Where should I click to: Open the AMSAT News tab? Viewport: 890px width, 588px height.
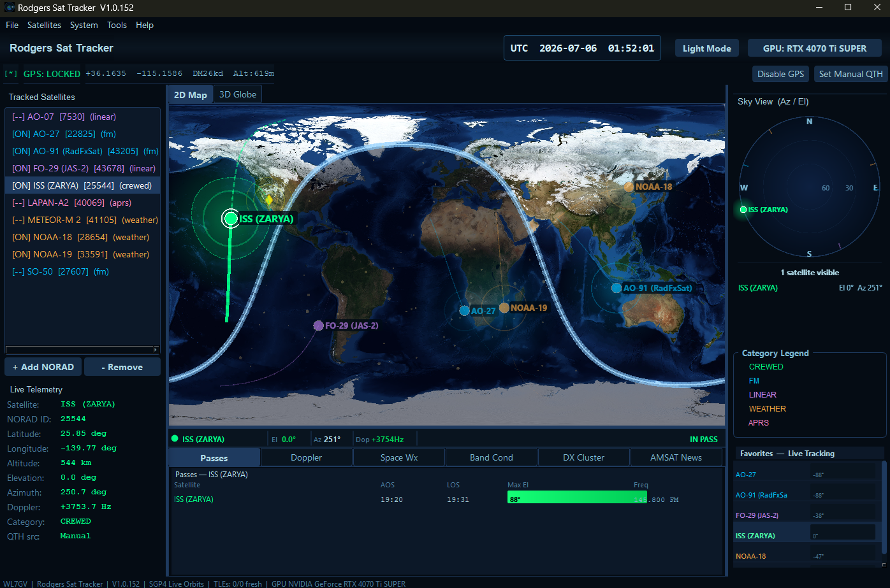point(676,457)
